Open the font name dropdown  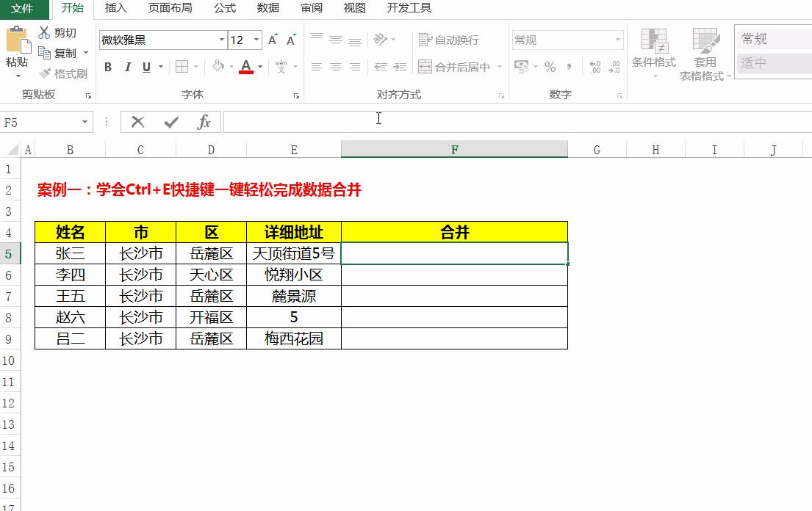[x=220, y=38]
